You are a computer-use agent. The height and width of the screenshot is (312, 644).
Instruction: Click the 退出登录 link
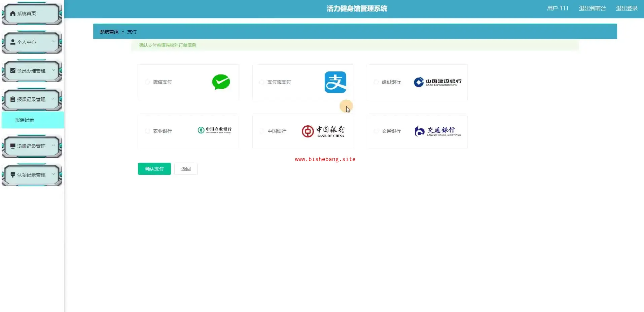click(627, 8)
